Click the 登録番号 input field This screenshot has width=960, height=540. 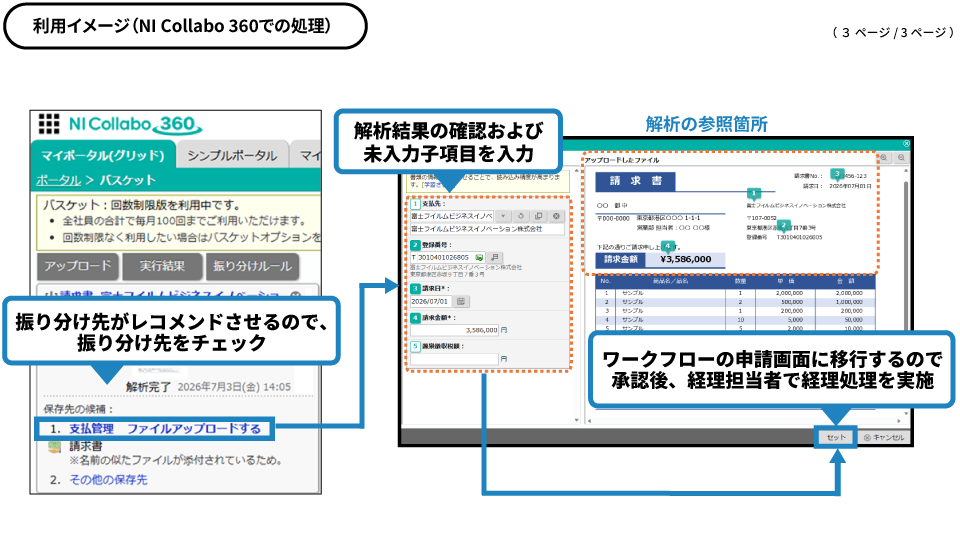pyautogui.click(x=448, y=258)
